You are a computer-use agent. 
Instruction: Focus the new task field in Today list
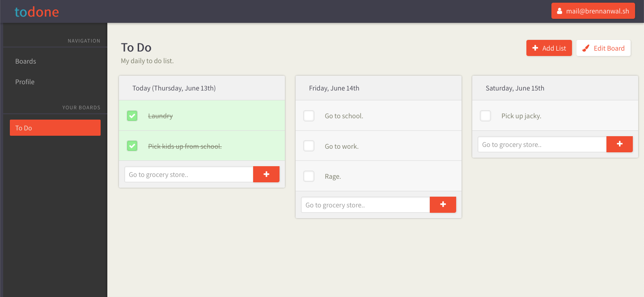[189, 174]
